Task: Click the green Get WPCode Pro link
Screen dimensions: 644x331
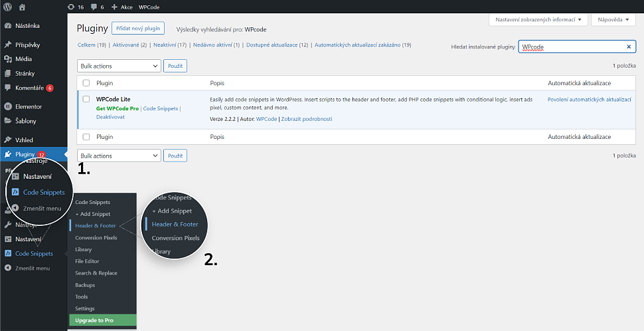Action: [x=118, y=108]
